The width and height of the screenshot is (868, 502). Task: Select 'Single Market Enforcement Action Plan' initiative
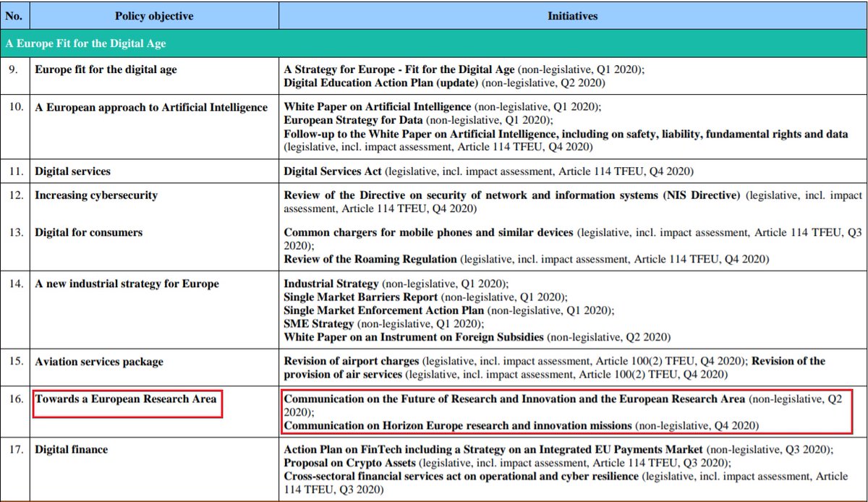pos(383,310)
